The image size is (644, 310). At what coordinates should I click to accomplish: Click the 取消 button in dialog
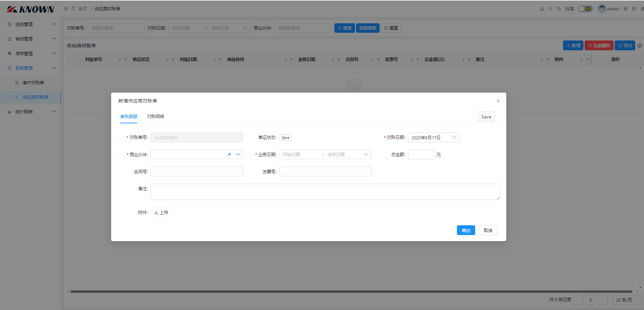pyautogui.click(x=488, y=230)
